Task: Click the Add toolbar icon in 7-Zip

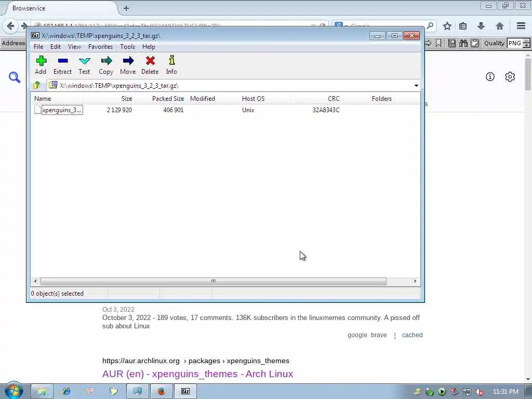Action: pyautogui.click(x=41, y=65)
